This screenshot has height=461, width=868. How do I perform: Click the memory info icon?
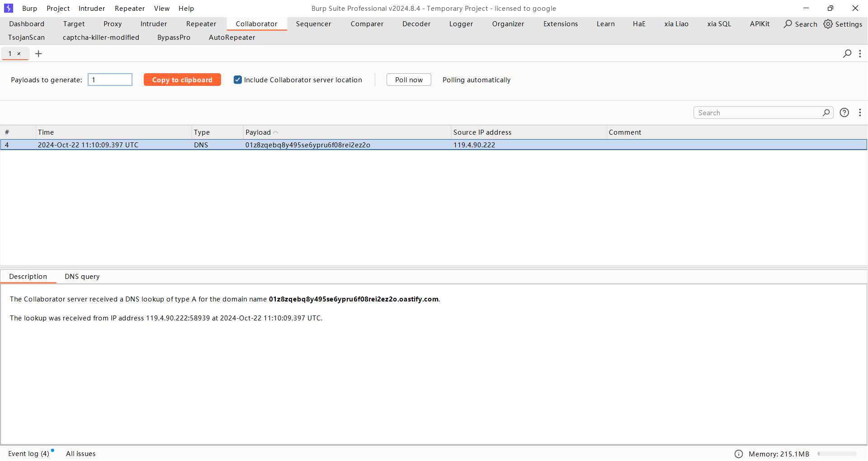pos(739,454)
